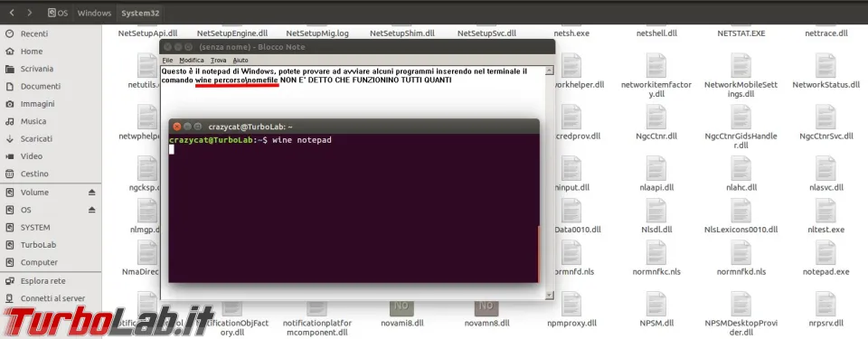Click inside the Blocco Note text area
This screenshot has height=339, width=868.
(x=354, y=183)
